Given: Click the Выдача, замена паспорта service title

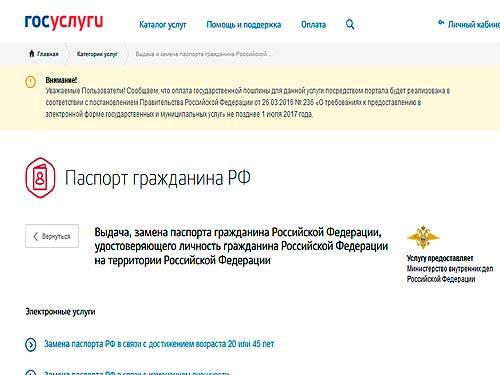Looking at the screenshot, I should pyautogui.click(x=241, y=246).
